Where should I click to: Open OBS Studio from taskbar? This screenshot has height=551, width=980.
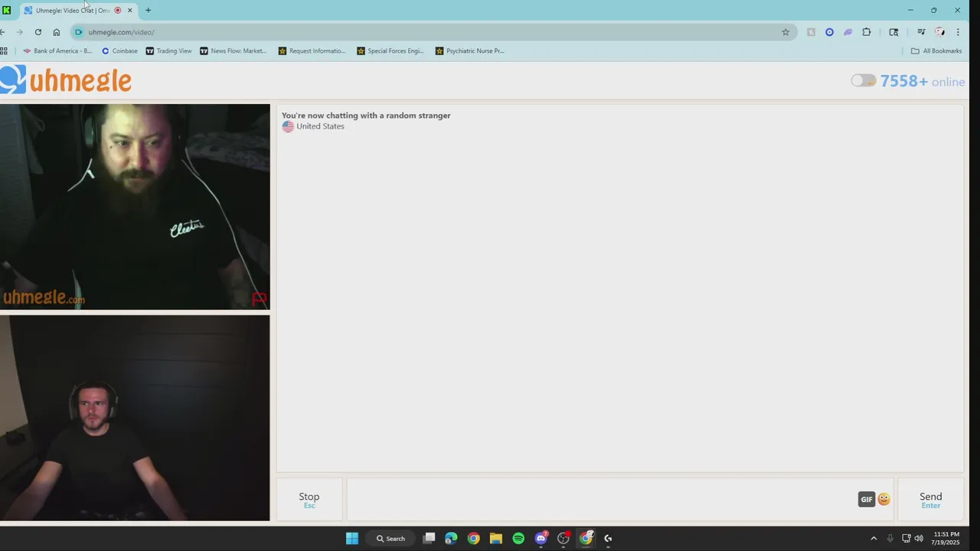[563, 539]
